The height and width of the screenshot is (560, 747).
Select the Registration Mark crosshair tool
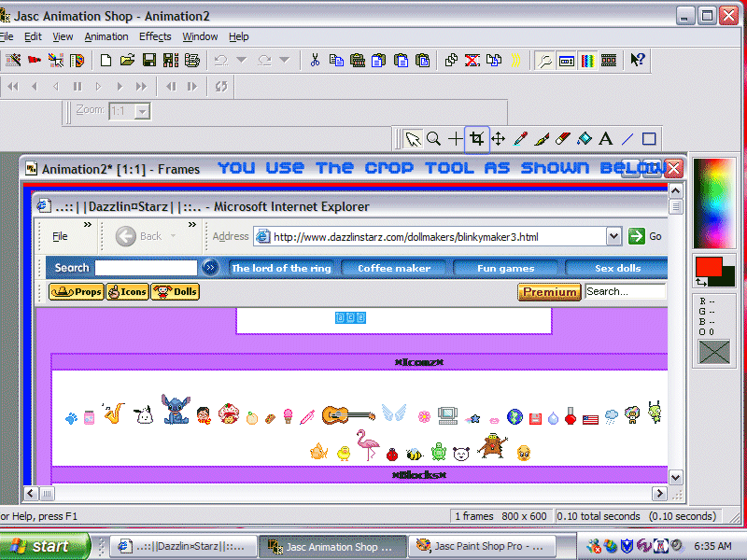tap(456, 139)
